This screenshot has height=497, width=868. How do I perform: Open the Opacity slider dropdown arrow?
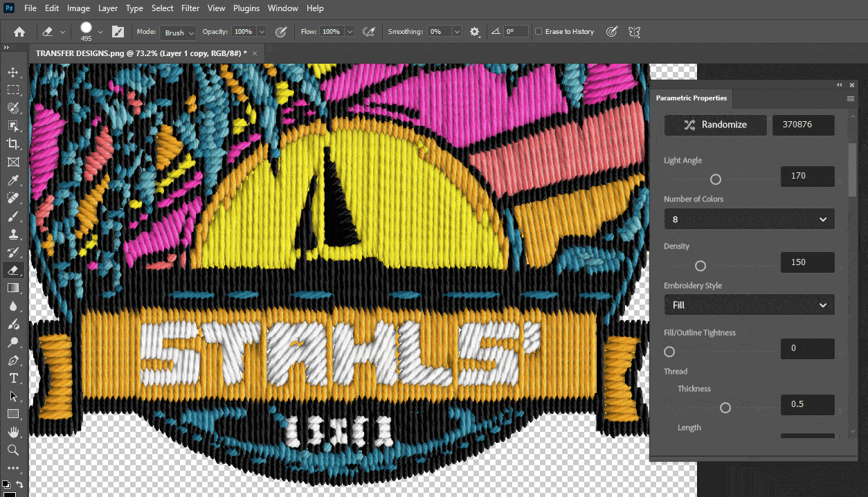[x=262, y=32]
